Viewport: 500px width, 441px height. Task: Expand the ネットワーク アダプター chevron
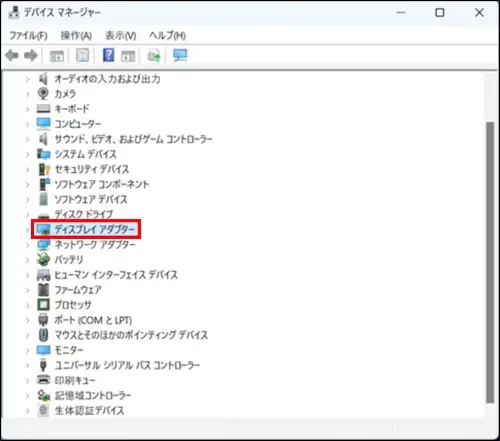28,245
